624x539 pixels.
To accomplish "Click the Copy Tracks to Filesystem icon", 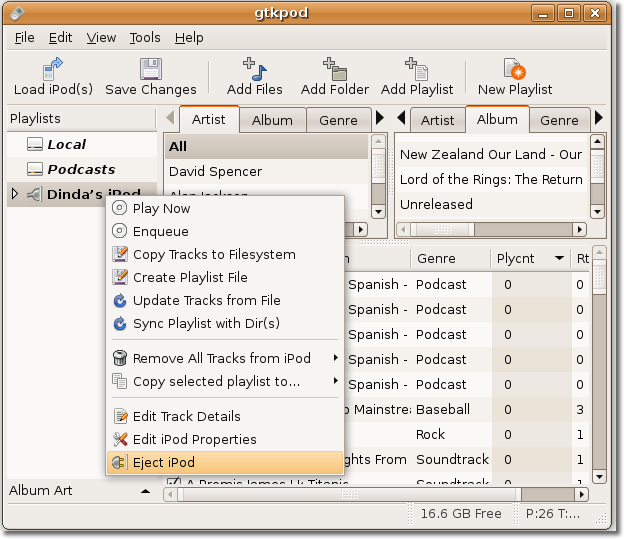I will click(120, 254).
